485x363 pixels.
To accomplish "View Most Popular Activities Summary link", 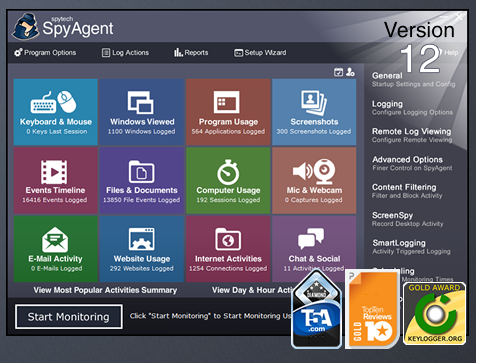I will tap(105, 290).
